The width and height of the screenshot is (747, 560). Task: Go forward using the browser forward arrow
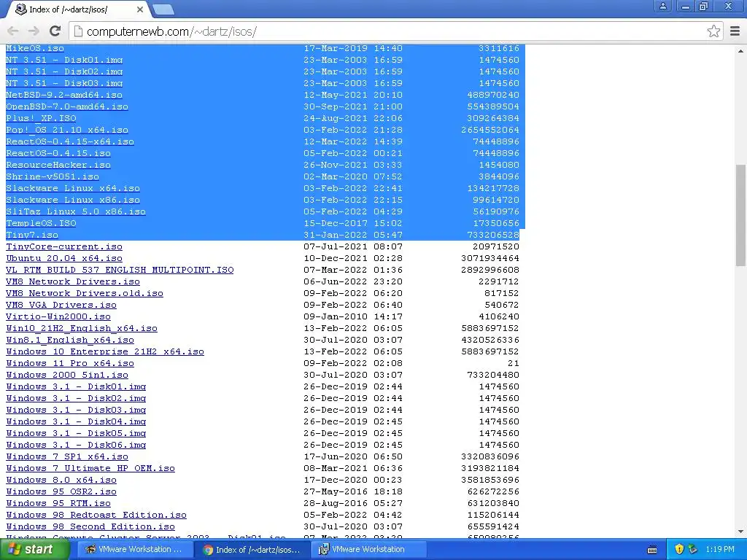point(34,31)
